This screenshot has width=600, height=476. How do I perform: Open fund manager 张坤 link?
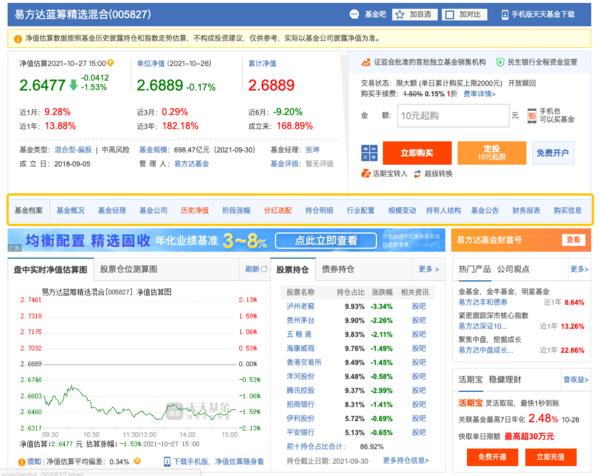pyautogui.click(x=312, y=150)
